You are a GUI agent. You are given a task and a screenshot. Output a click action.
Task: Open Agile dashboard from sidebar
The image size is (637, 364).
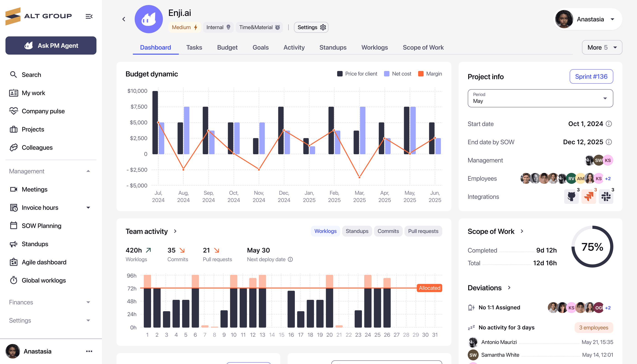(44, 262)
